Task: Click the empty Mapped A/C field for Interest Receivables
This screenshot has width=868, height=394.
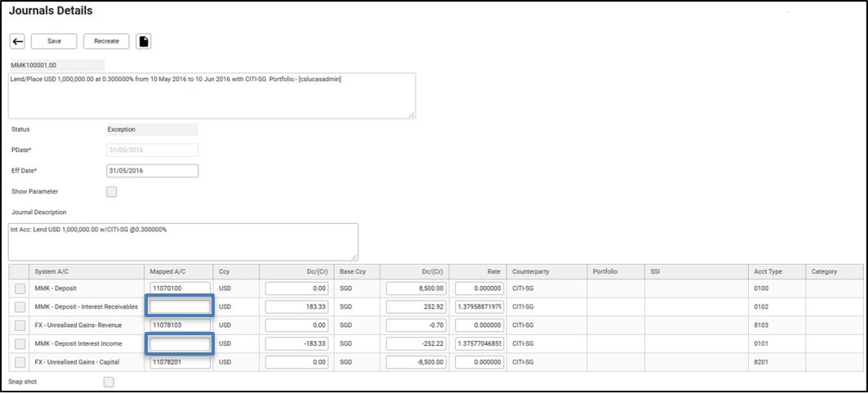Action: coord(179,307)
